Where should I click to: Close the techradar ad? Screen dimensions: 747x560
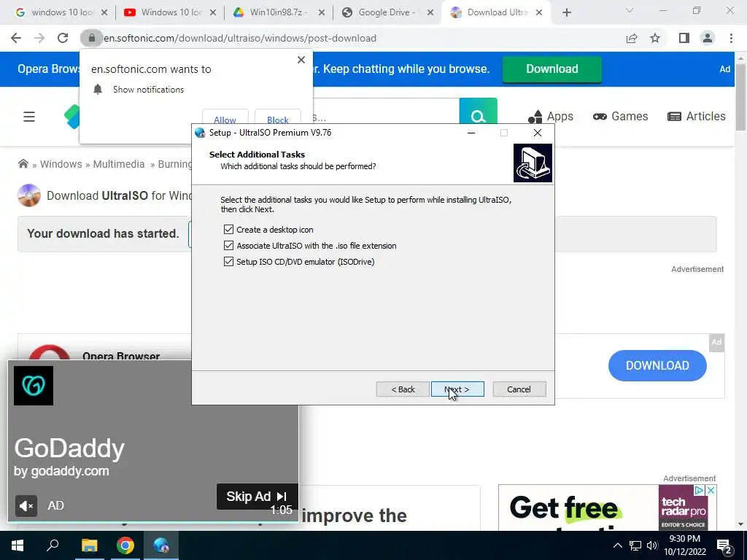(x=711, y=491)
